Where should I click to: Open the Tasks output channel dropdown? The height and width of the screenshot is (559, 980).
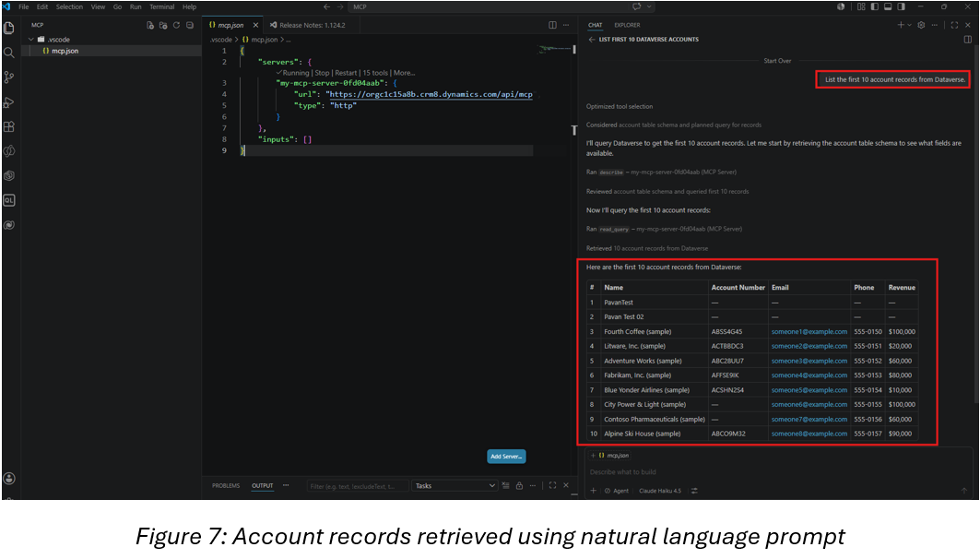455,486
